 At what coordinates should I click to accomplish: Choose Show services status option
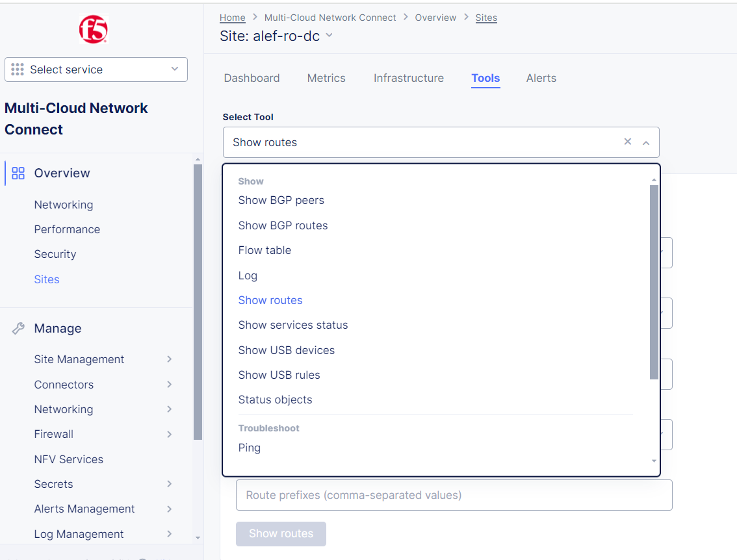coord(293,325)
